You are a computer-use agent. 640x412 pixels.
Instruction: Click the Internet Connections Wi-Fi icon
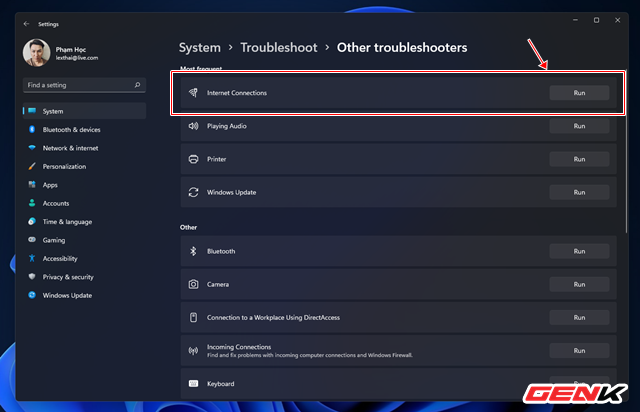coord(193,93)
